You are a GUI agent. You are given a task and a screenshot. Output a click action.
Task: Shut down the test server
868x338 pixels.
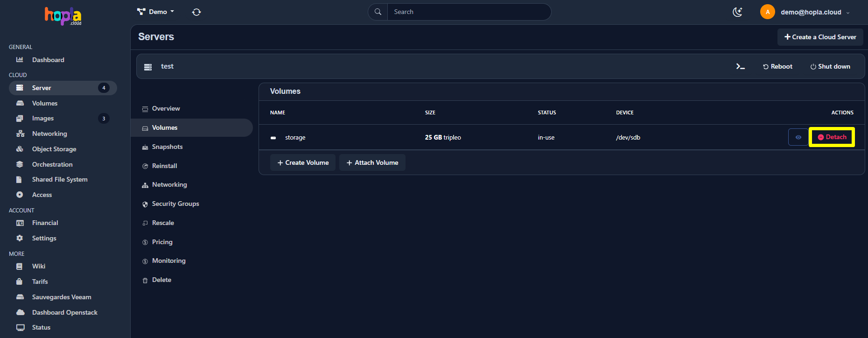830,66
